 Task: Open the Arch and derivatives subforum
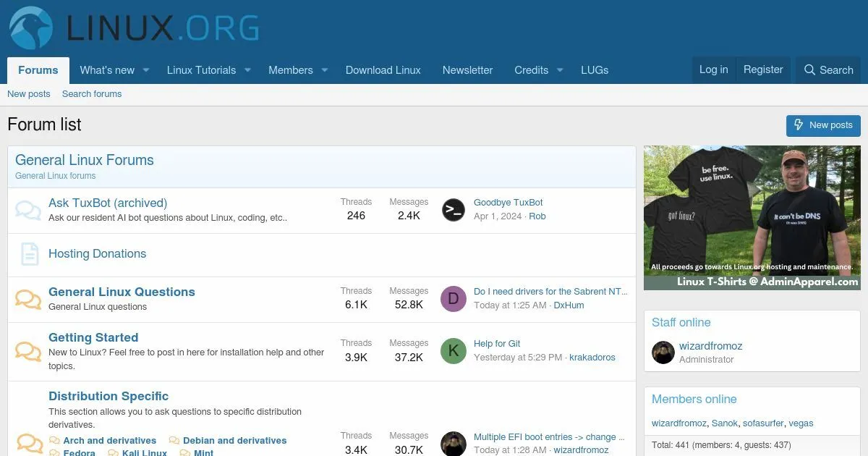110,440
